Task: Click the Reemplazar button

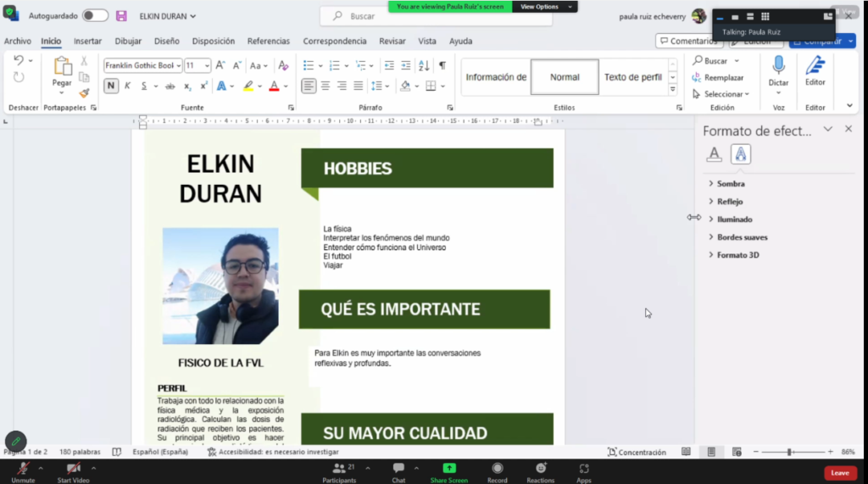Action: 723,77
